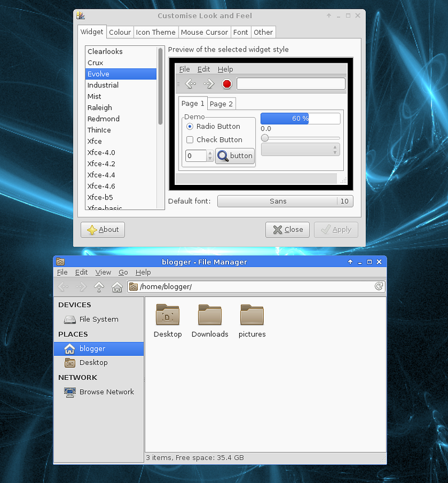Open Browse Network in sidebar
Viewport: 448px width, 483px height.
pyautogui.click(x=99, y=392)
